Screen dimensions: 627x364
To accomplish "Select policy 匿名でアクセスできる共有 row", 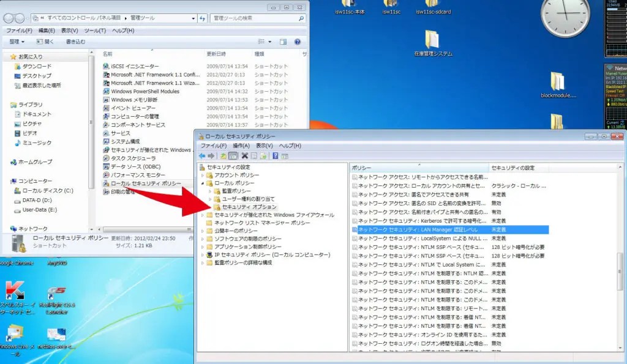I will pyautogui.click(x=450, y=195).
